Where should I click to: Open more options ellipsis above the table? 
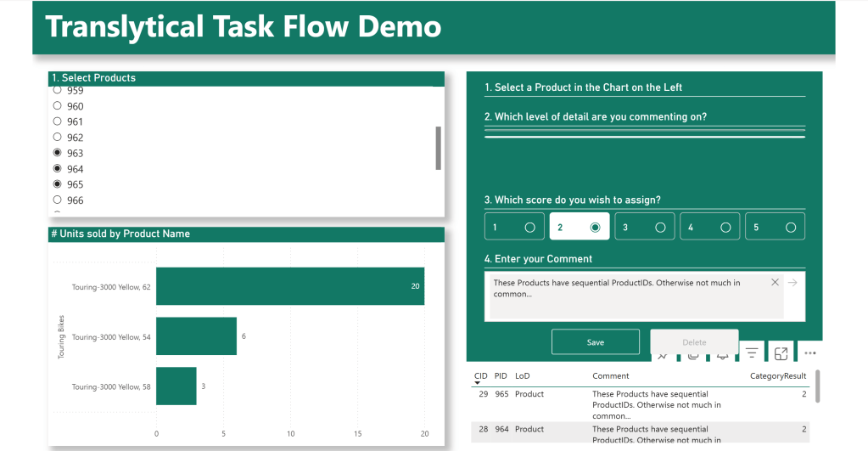click(809, 352)
